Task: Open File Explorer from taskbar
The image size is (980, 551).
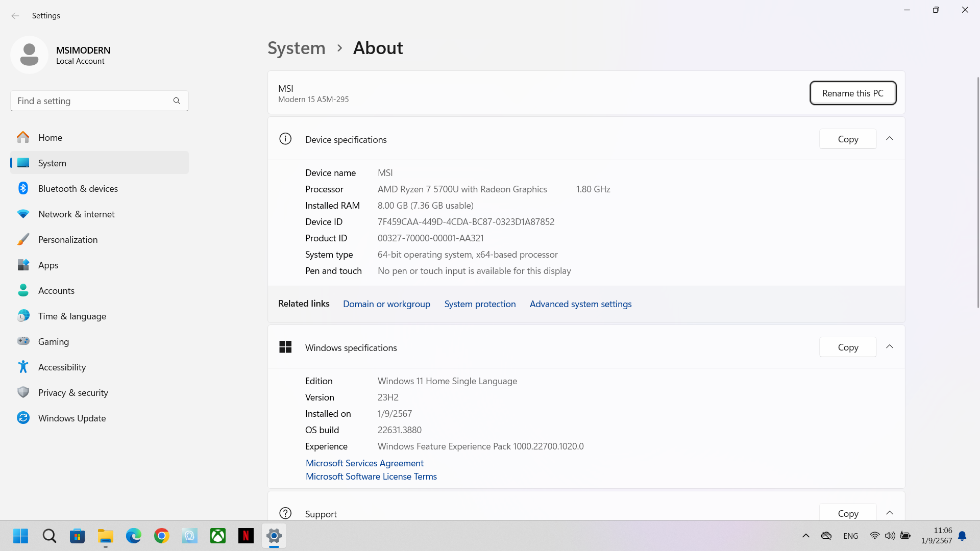Action: pos(106,536)
